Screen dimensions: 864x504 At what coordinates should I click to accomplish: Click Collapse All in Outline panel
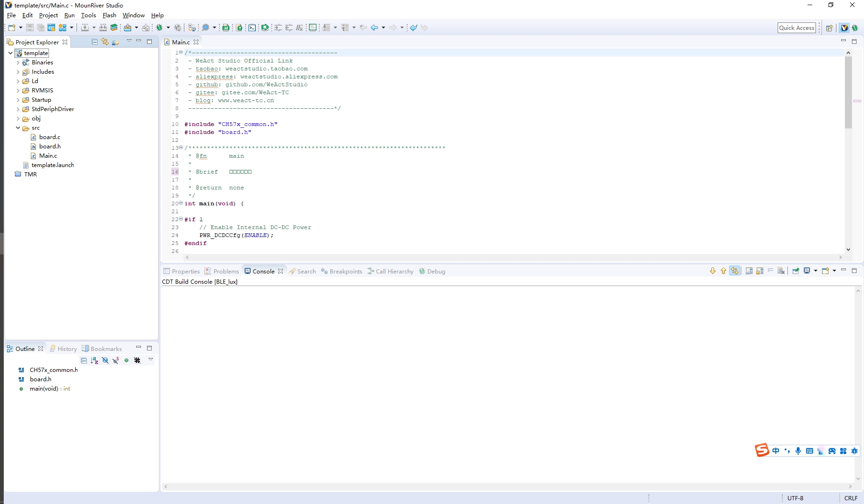[84, 360]
